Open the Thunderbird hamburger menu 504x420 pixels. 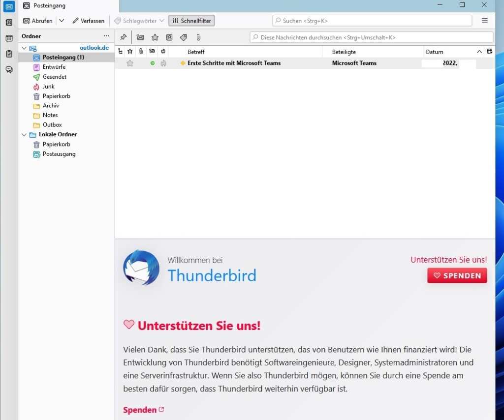pos(485,21)
